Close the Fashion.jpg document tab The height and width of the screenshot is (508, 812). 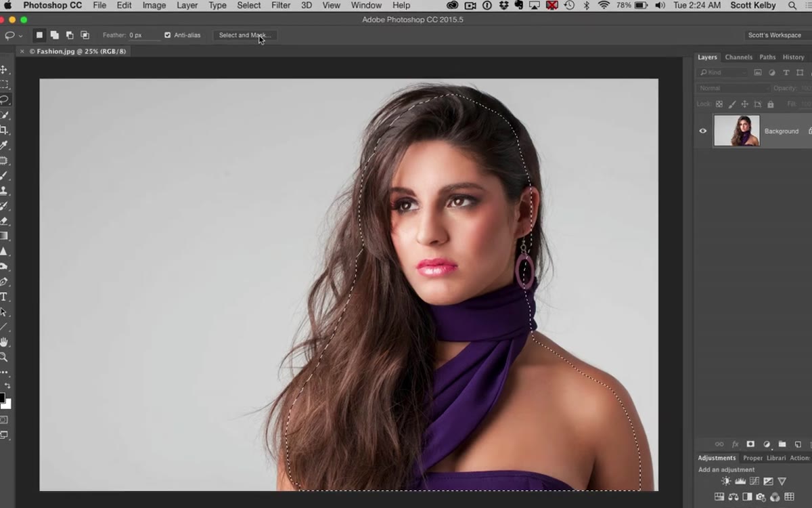[x=22, y=51]
